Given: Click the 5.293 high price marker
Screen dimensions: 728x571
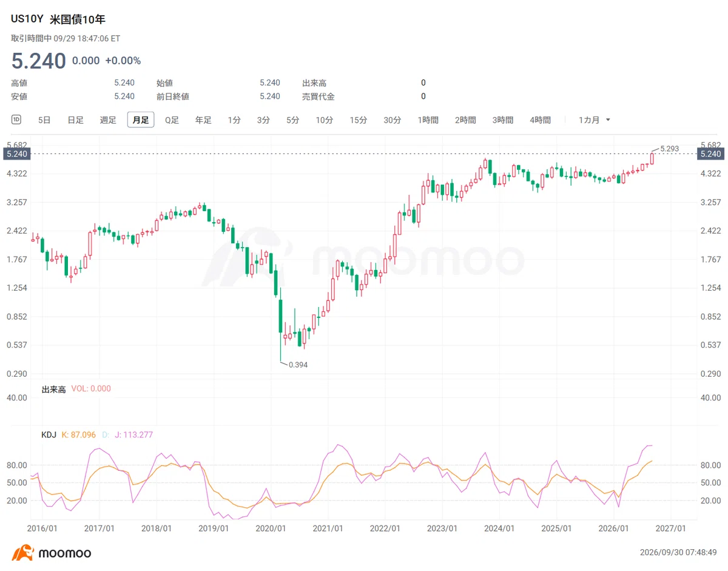Looking at the screenshot, I should pos(669,148).
